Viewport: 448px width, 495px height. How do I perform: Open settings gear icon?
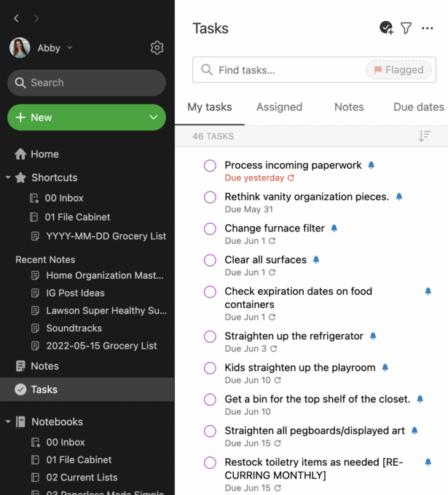tap(157, 48)
